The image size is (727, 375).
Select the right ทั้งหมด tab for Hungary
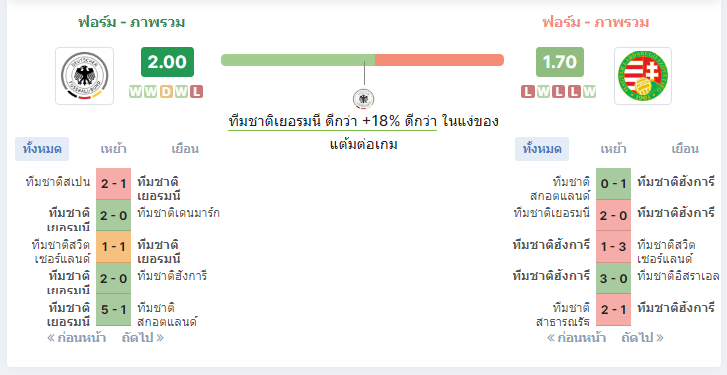[x=542, y=149]
